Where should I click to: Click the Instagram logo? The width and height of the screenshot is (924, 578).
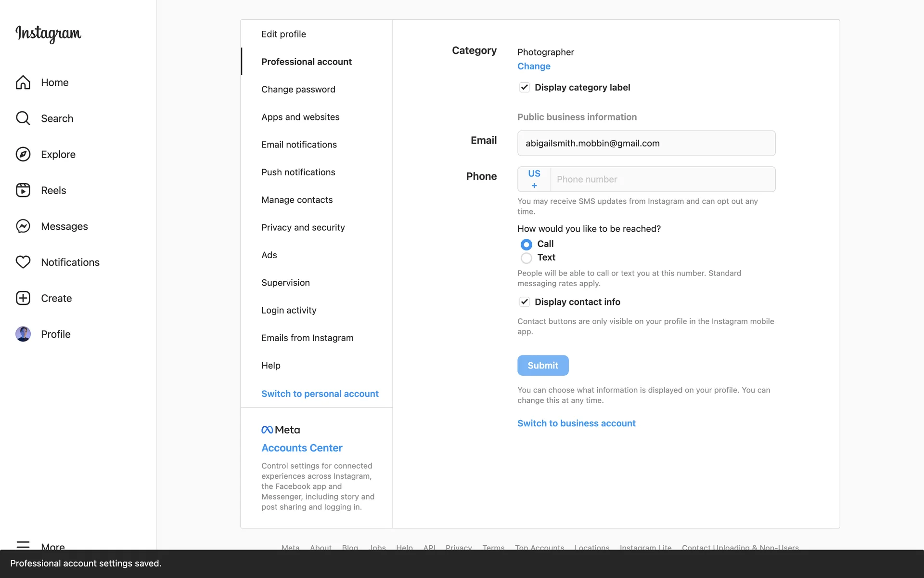point(48,34)
